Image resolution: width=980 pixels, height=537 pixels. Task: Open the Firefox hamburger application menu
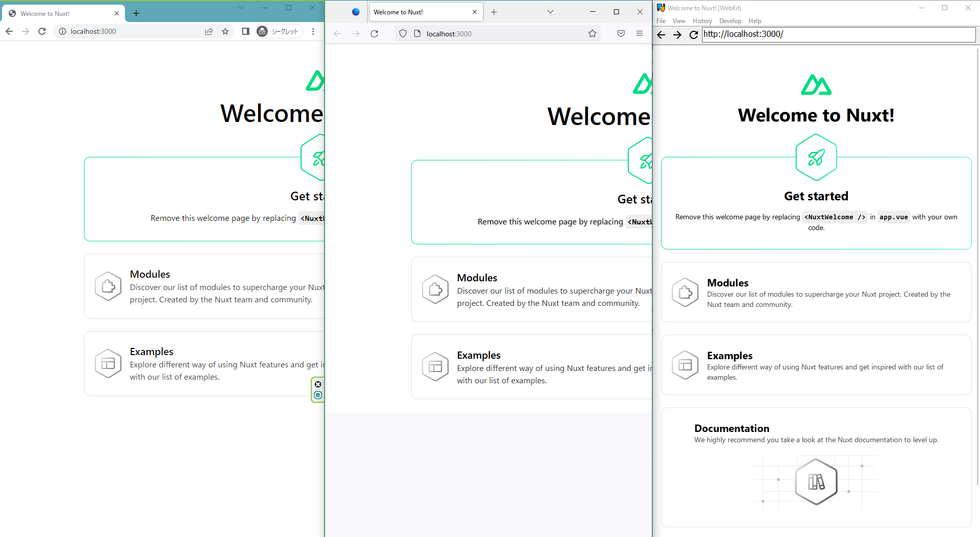click(640, 34)
